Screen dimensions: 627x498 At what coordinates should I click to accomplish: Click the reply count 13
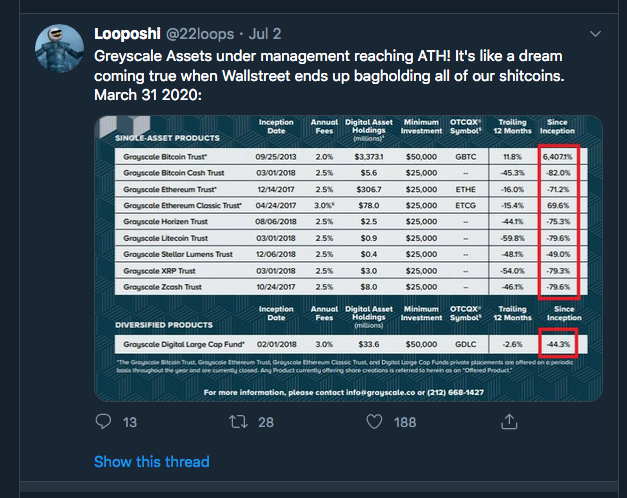tap(130, 422)
